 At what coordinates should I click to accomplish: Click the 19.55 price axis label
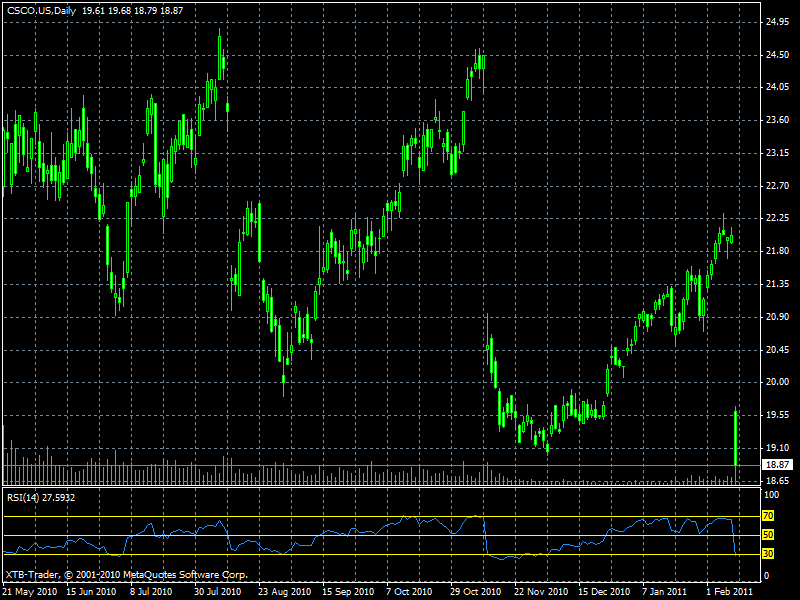tap(778, 415)
